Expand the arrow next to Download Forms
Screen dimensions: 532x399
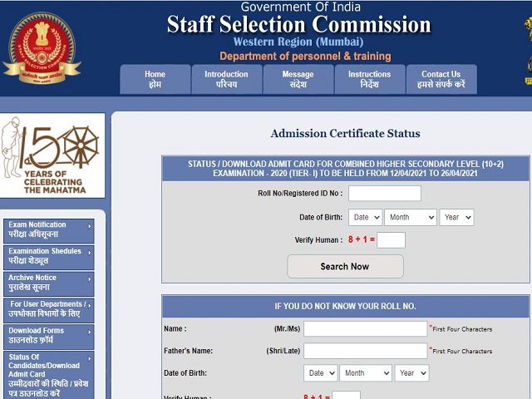(x=90, y=332)
